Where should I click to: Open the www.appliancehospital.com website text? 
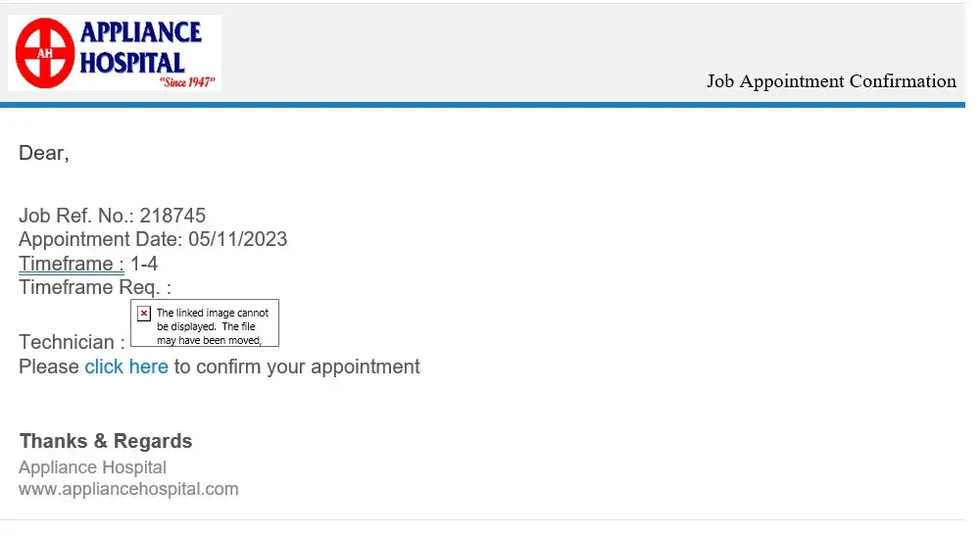pos(128,489)
